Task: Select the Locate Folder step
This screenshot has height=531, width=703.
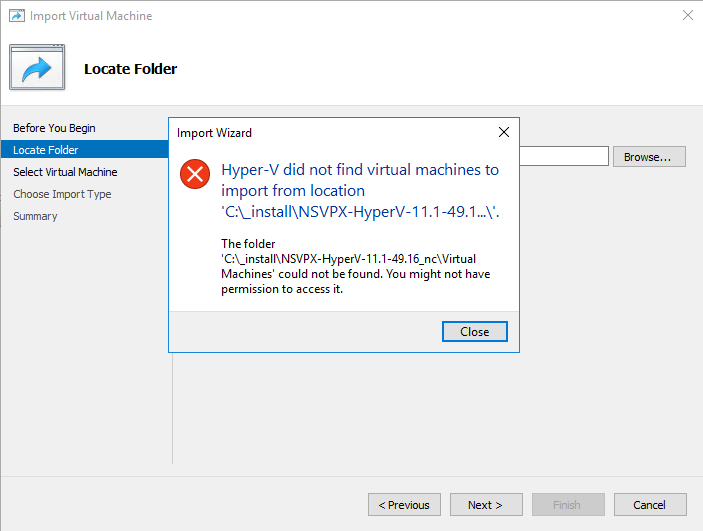Action: point(85,149)
